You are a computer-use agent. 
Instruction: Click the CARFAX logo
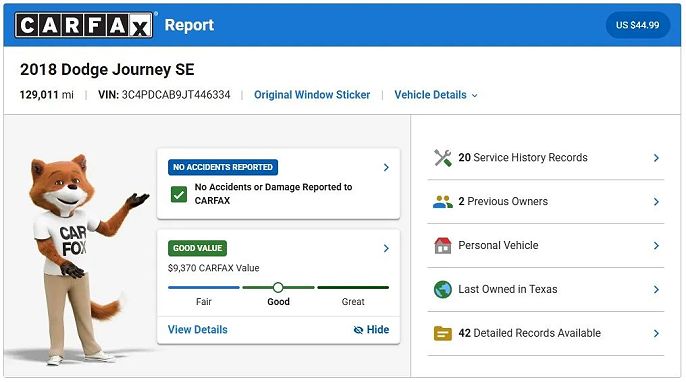point(84,25)
